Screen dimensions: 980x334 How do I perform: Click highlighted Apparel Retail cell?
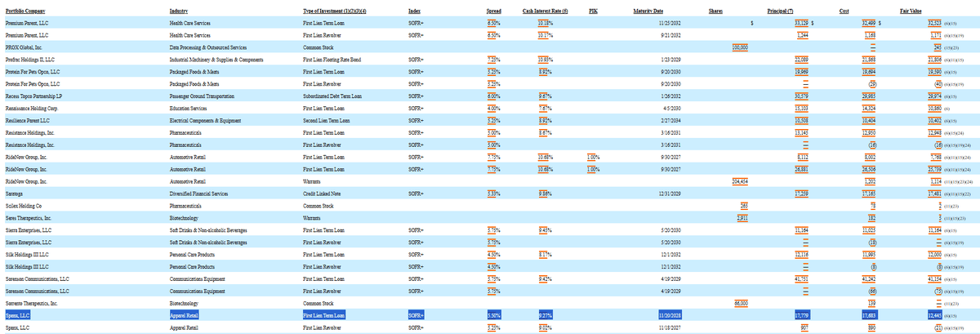point(184,314)
